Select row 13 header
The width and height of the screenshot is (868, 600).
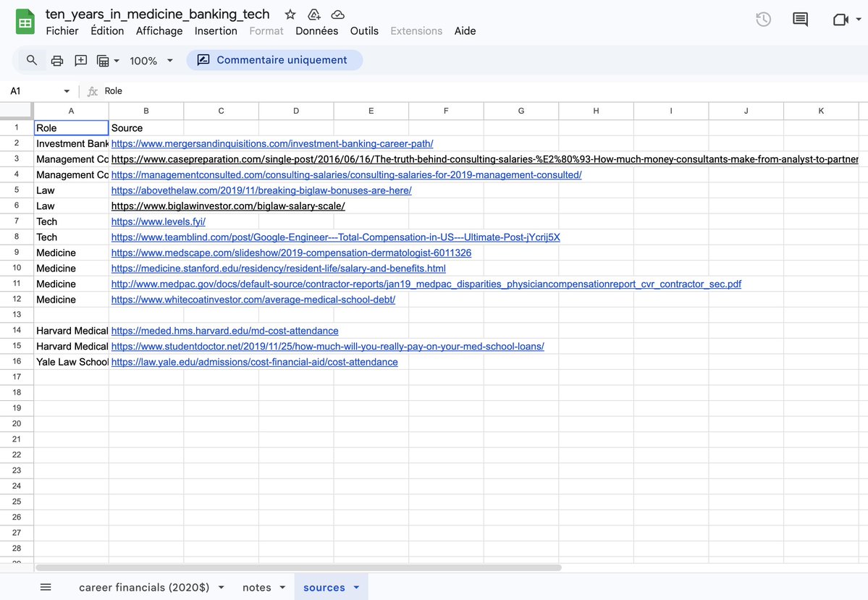tap(17, 314)
